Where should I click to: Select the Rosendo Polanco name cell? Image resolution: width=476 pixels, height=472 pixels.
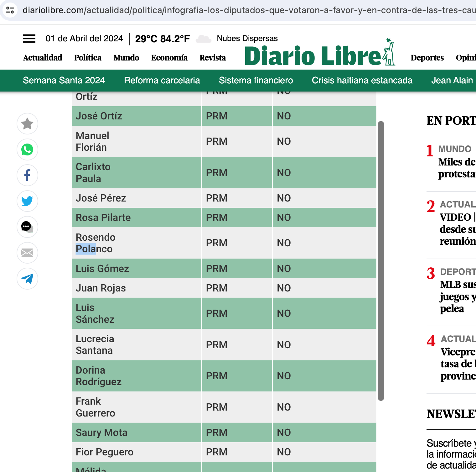click(x=137, y=243)
